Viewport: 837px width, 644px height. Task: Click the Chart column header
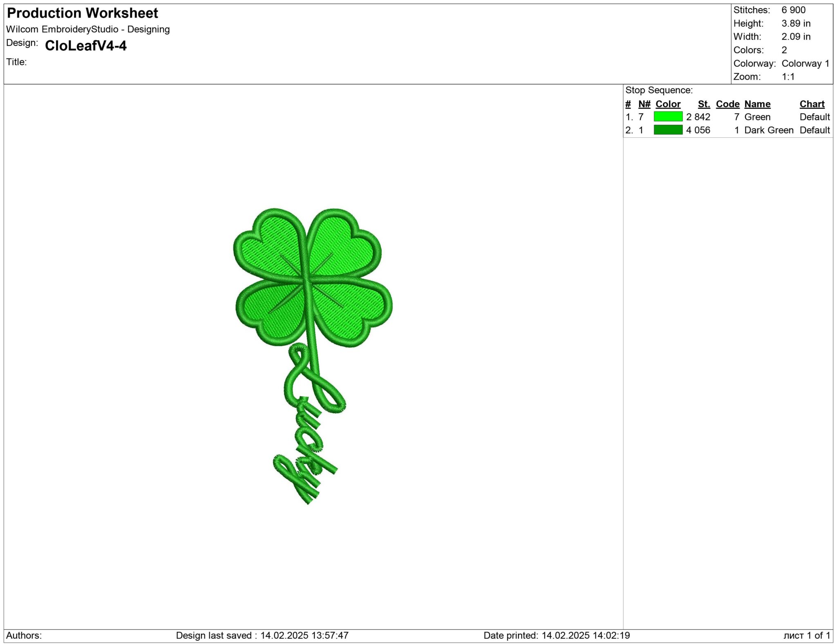point(812,104)
